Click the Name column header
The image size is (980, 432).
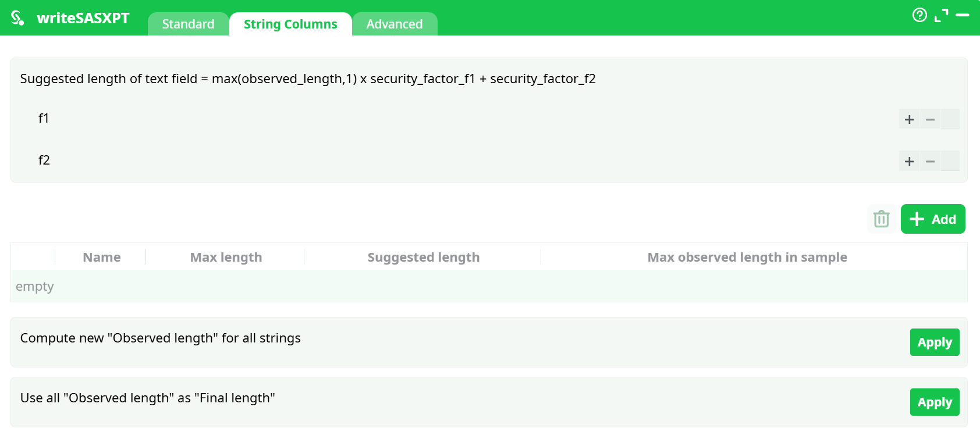tap(101, 257)
